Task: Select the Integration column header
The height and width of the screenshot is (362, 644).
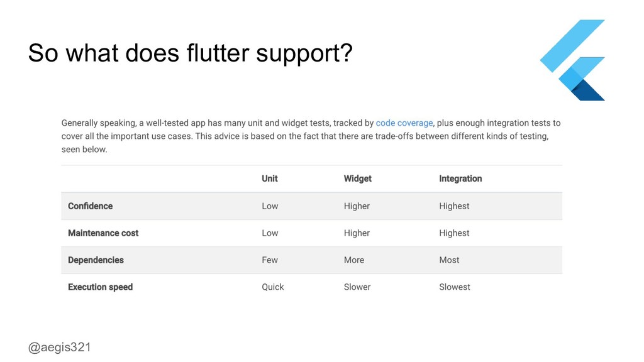Action: pos(460,178)
